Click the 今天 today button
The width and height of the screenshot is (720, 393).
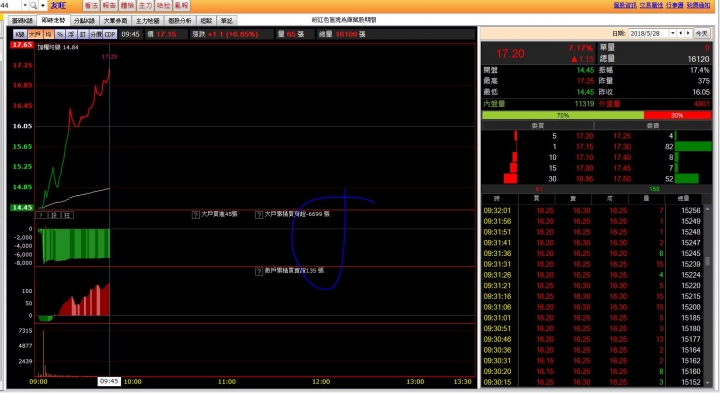701,34
